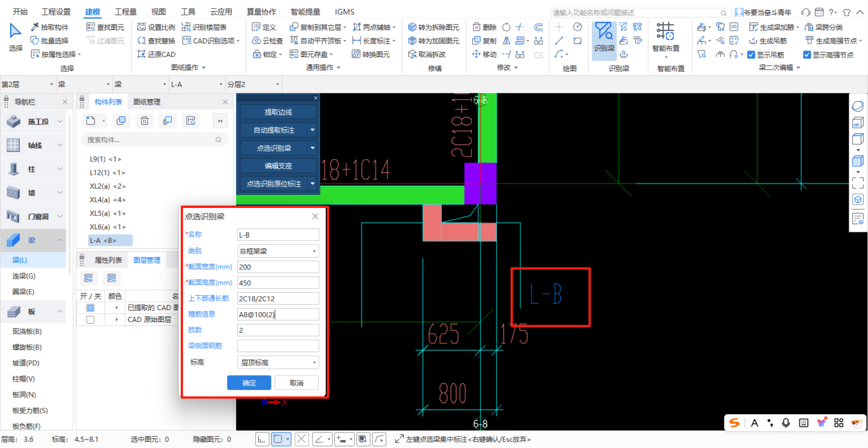Viewport: 868px width, 448px height.
Task: Toggle 已提取的 CAD 图层 checkbox
Action: pyautogui.click(x=90, y=308)
